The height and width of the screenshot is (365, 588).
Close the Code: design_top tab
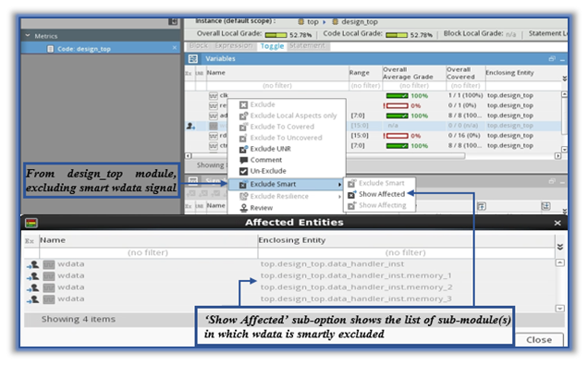(175, 48)
